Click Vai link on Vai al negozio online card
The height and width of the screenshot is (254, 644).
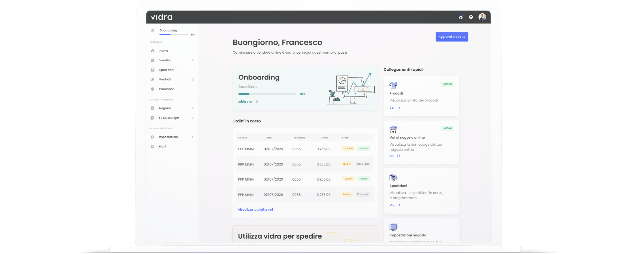pos(392,156)
